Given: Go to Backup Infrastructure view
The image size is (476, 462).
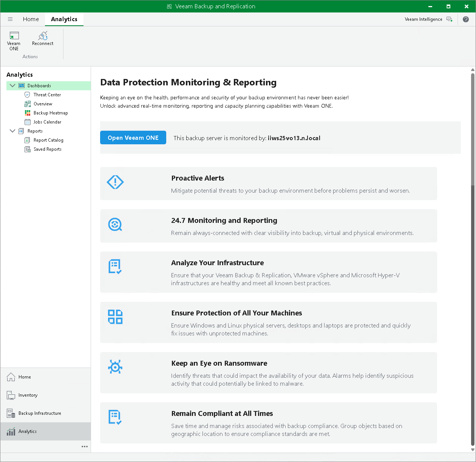Looking at the screenshot, I should click(46, 413).
